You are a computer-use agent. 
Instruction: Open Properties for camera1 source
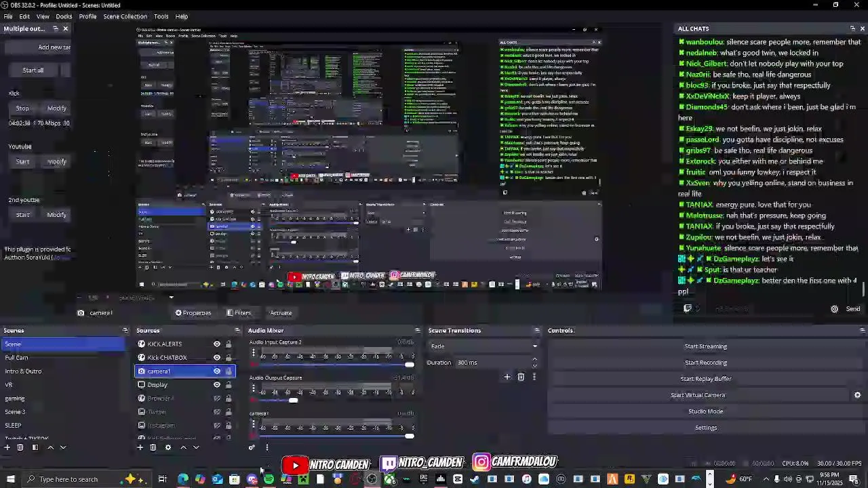[x=193, y=313]
